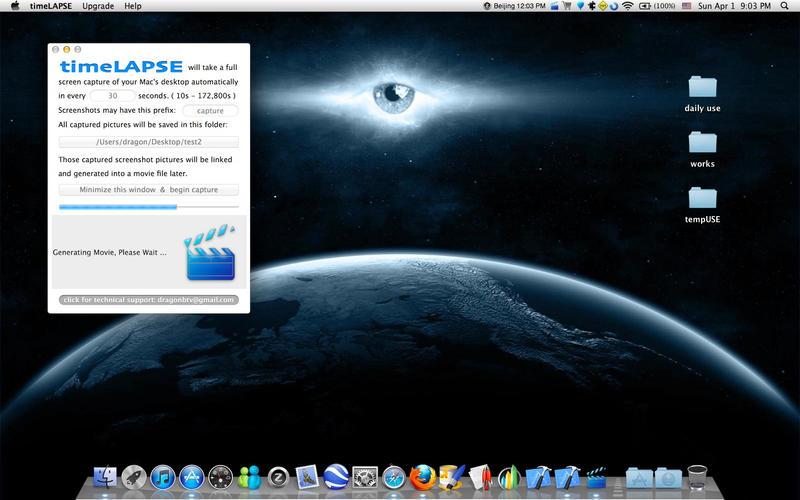Screen dimensions: 800x500
Task: Click the yellow minimize button of timeLAPSE window
Action: (x=66, y=49)
